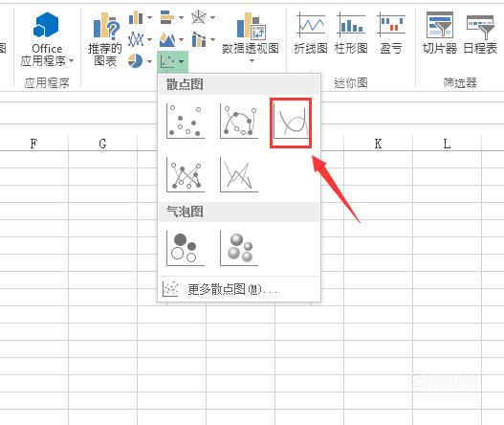Insert a pie chart icon
504x425 pixels.
click(x=135, y=60)
